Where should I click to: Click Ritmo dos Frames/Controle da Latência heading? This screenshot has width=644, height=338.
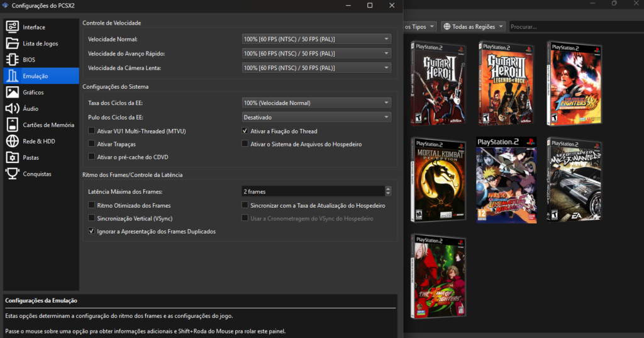point(132,175)
